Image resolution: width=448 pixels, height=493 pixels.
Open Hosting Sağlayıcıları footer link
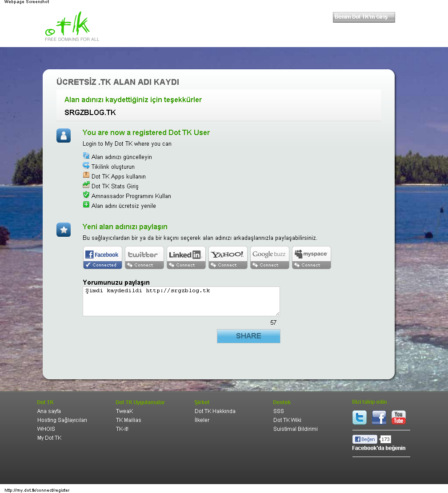pos(62,420)
